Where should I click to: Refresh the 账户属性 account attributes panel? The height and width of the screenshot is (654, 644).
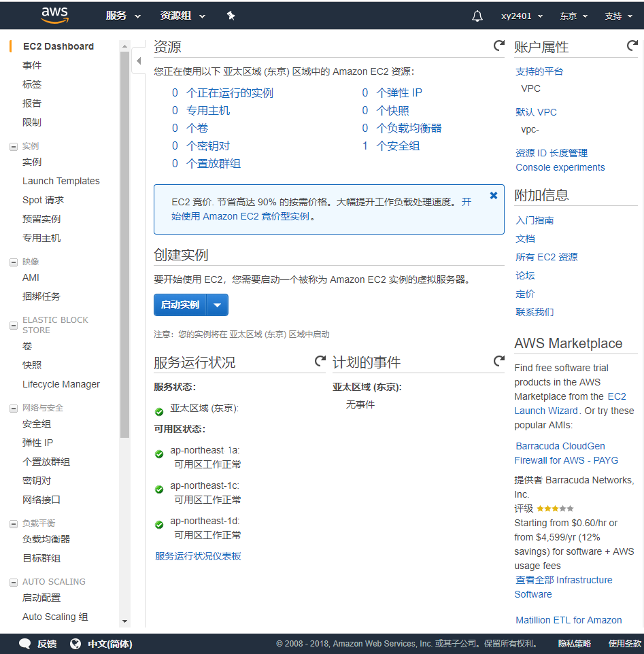coord(632,46)
